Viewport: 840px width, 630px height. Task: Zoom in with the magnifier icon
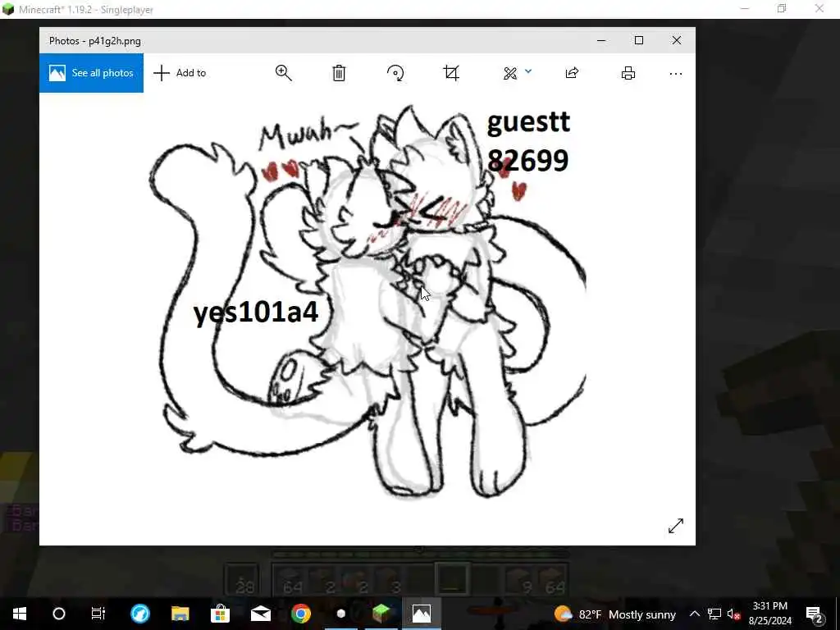tap(283, 73)
